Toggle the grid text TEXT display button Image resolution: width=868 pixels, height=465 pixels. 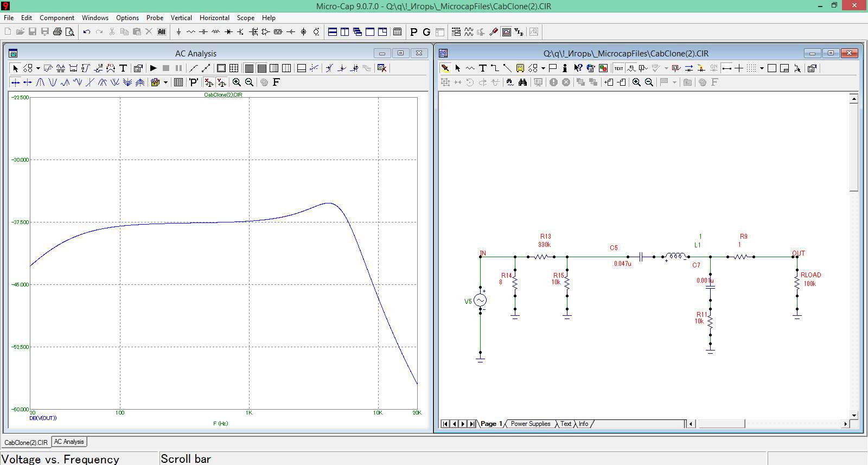(618, 68)
